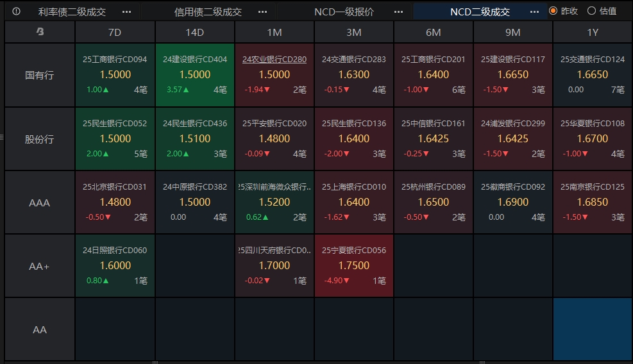Click the 1Y column header
The width and height of the screenshot is (633, 364).
[x=592, y=32]
